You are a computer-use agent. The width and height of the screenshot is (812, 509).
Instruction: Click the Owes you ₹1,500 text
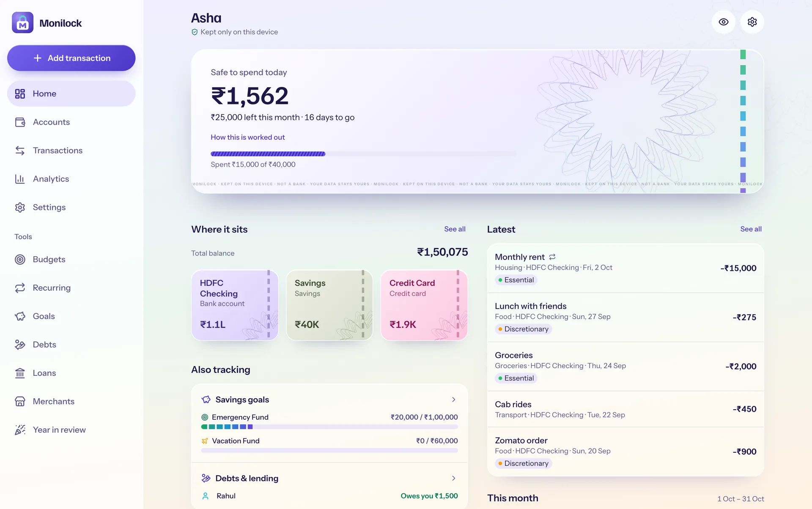(x=429, y=496)
